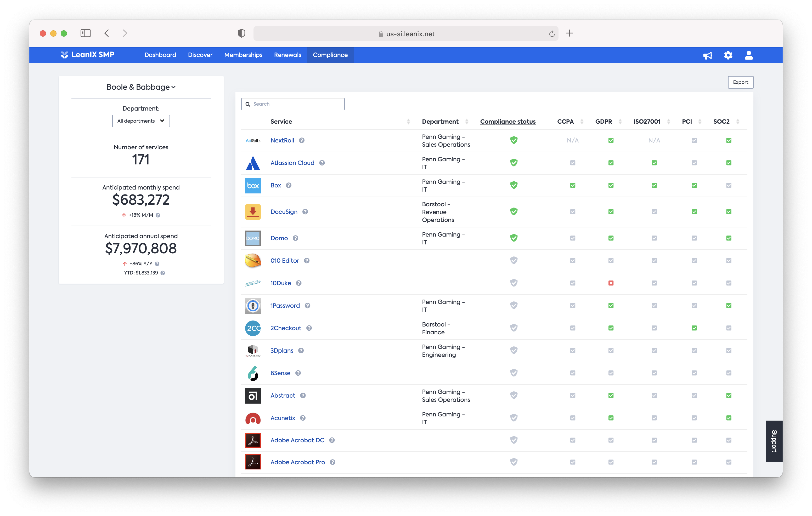Open a new browser tab
This screenshot has height=516, width=812.
tap(569, 33)
